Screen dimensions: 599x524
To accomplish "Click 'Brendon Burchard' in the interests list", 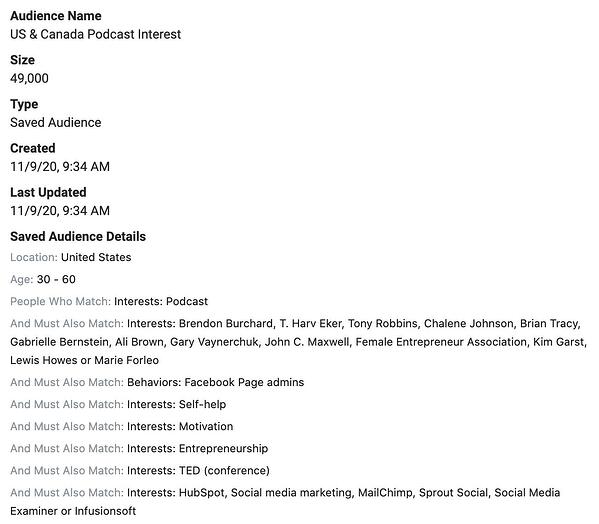I will pos(226,324).
